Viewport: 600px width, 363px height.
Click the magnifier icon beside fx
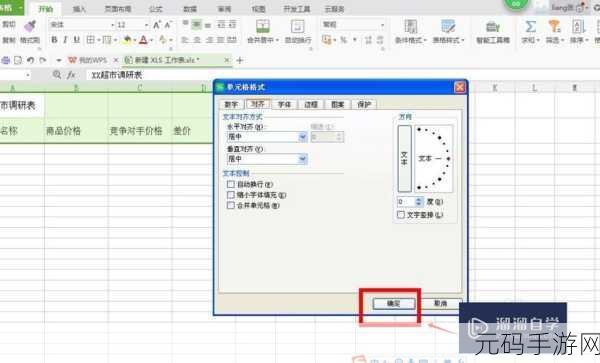(x=57, y=75)
